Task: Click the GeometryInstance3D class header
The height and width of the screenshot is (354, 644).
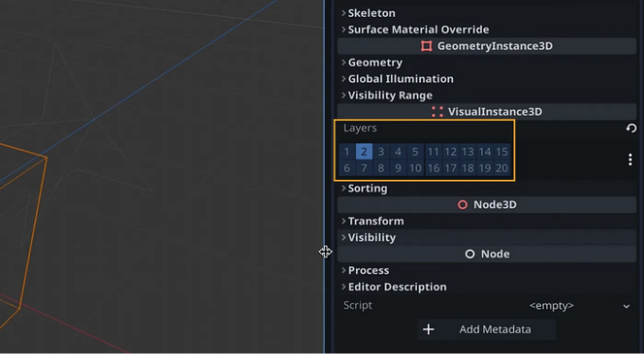Action: [487, 46]
